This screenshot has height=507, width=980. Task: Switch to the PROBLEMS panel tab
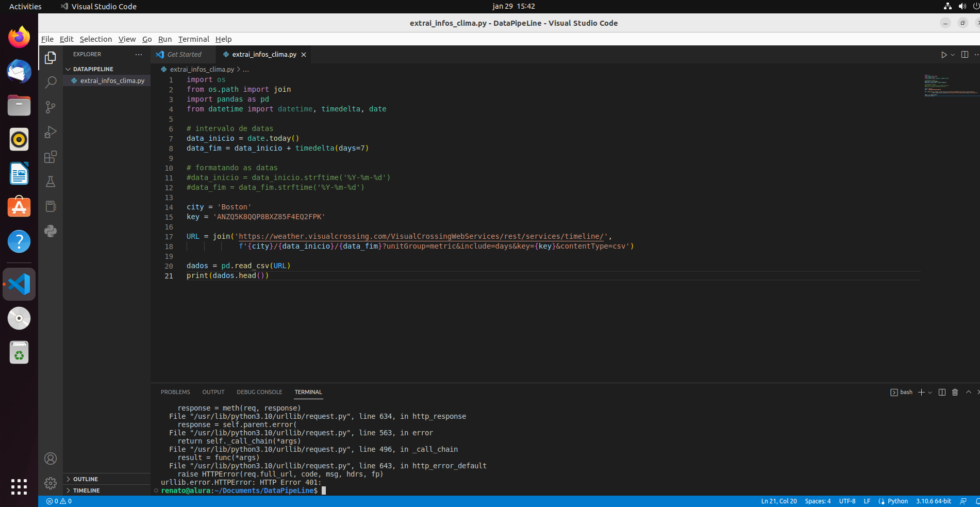click(x=175, y=392)
